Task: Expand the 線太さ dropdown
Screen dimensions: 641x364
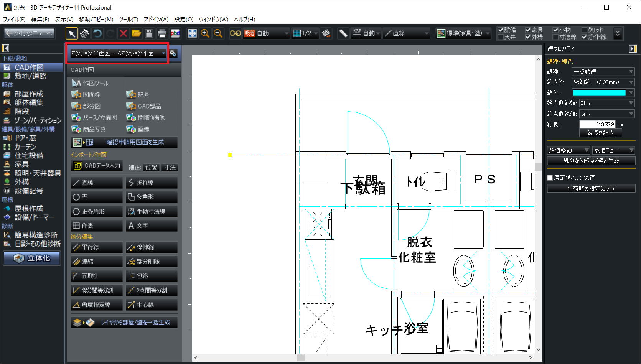Action: pyautogui.click(x=603, y=82)
